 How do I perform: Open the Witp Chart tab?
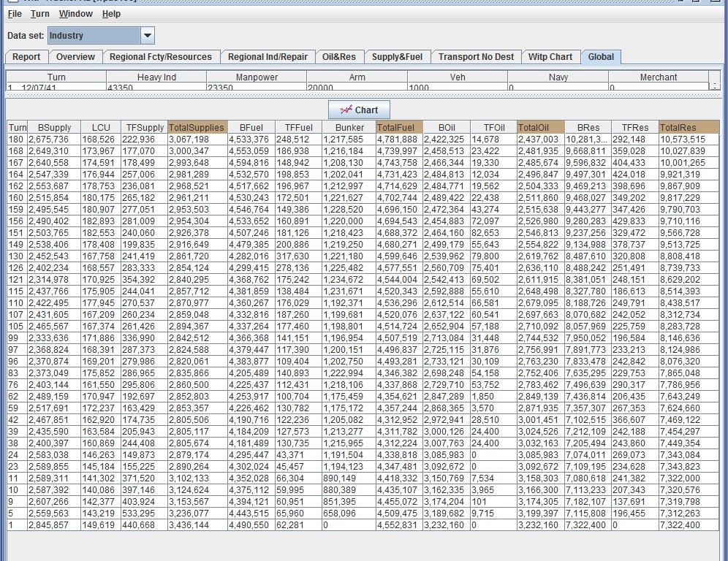click(x=550, y=56)
